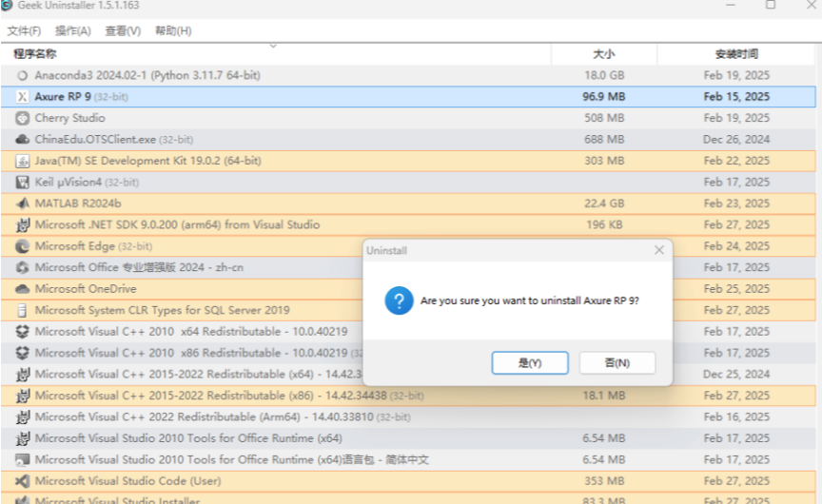
Task: Select Anaconda3 2024.02-1 row text
Action: (x=147, y=75)
